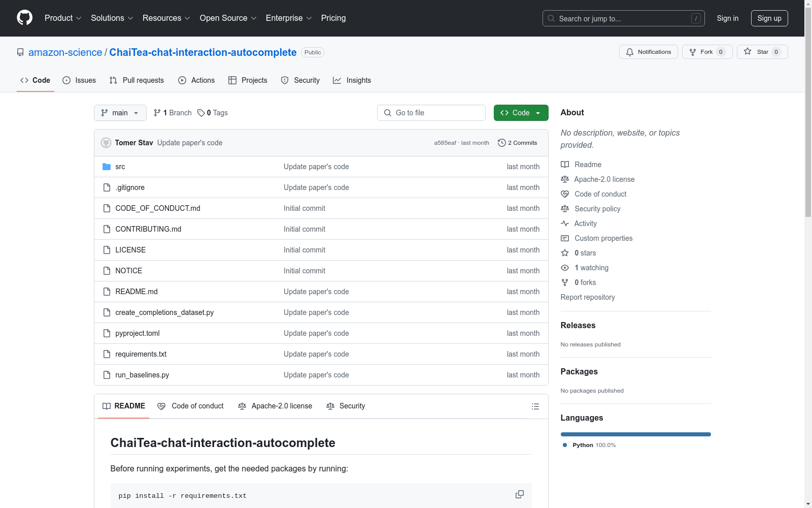Click the watching eye icon

point(565,268)
